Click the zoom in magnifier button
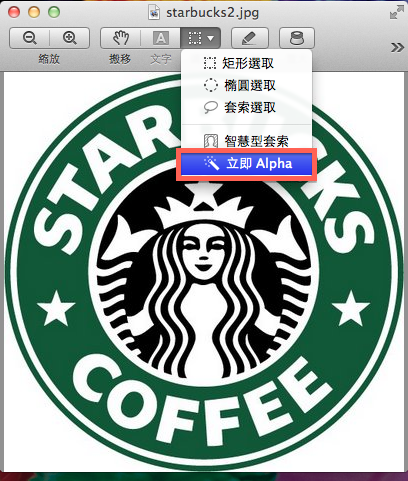 click(70, 38)
